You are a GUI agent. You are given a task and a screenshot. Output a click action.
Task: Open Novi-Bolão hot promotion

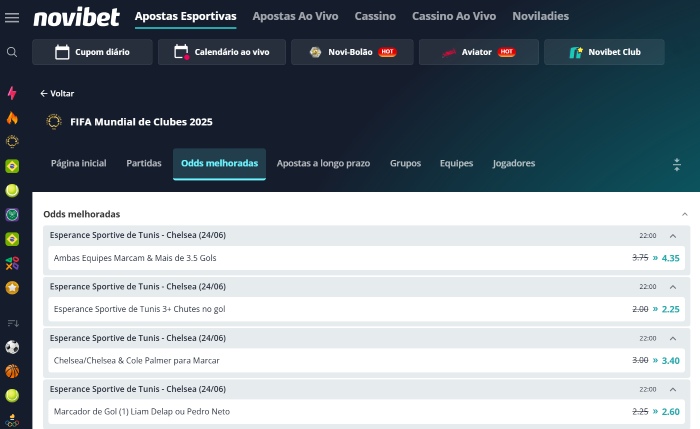[352, 52]
